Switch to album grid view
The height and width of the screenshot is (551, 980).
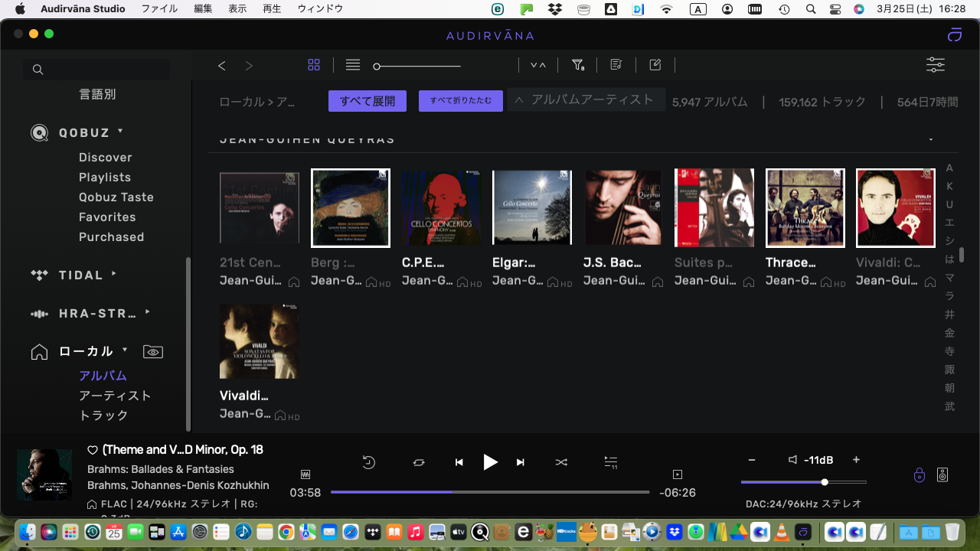(314, 65)
